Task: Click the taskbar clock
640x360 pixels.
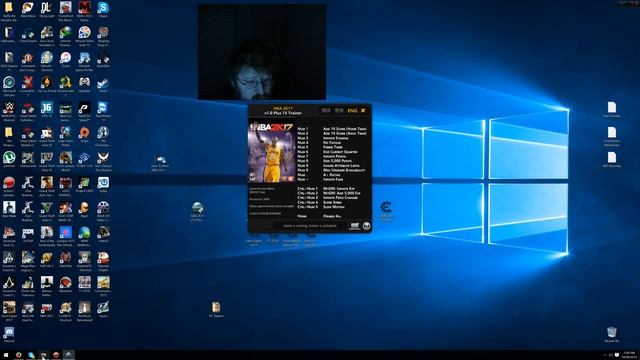Action: [x=630, y=355]
